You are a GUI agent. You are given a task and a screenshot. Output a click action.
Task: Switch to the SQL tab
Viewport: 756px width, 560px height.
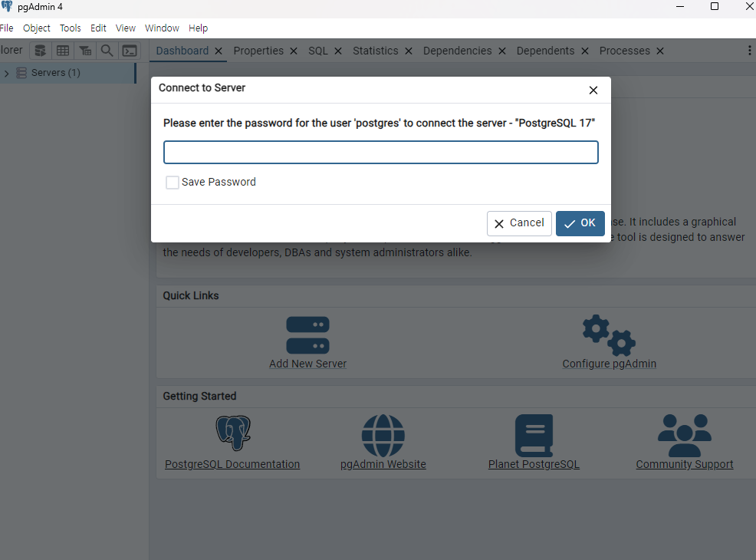coord(318,51)
